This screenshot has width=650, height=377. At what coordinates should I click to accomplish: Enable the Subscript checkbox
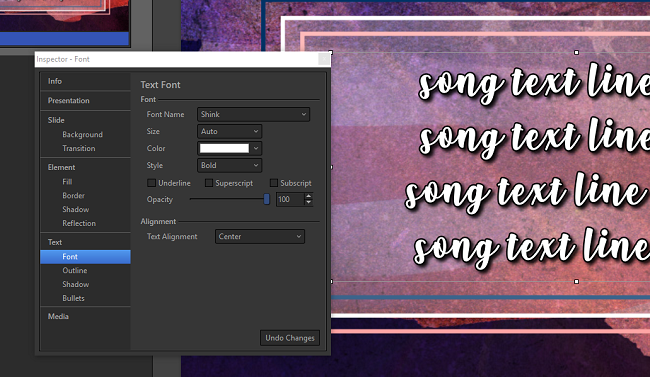click(274, 183)
